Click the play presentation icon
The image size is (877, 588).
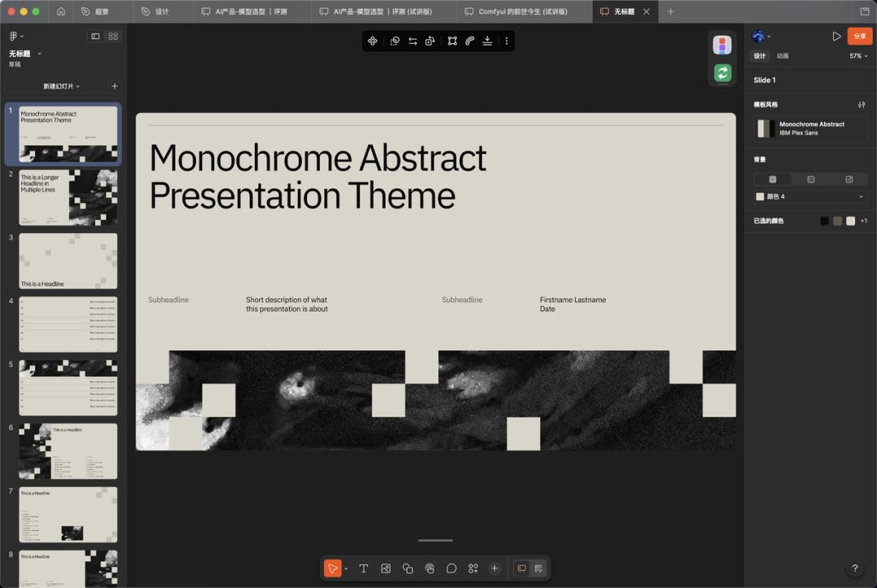tap(836, 36)
